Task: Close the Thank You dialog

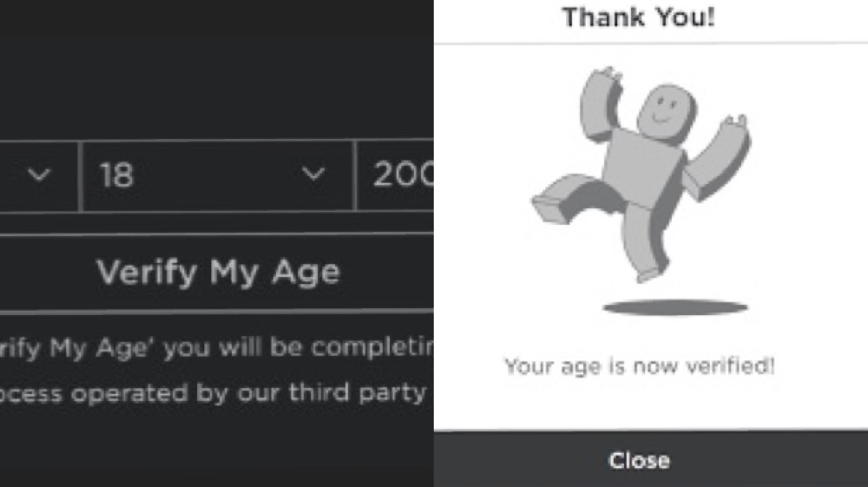Action: pyautogui.click(x=639, y=460)
